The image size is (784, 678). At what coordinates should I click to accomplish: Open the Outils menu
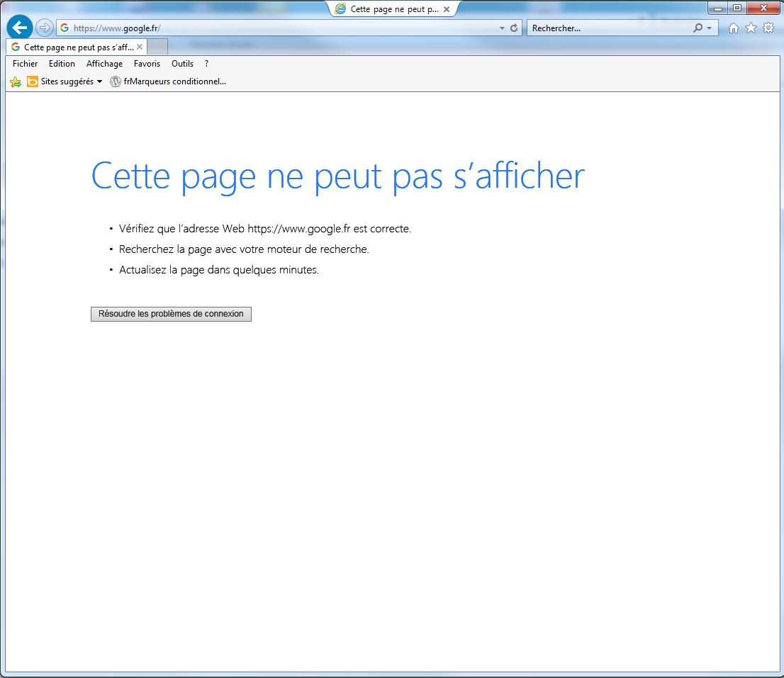182,64
